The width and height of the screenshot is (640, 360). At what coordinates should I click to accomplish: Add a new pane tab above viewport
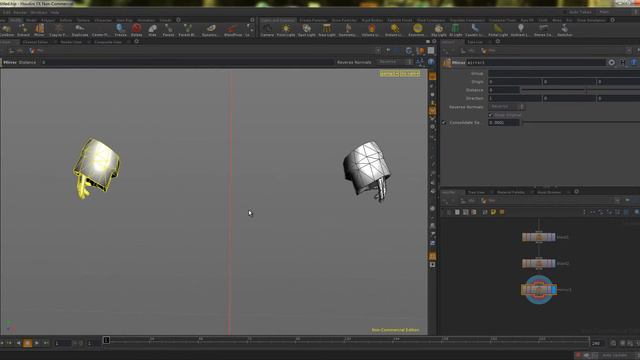pyautogui.click(x=137, y=42)
